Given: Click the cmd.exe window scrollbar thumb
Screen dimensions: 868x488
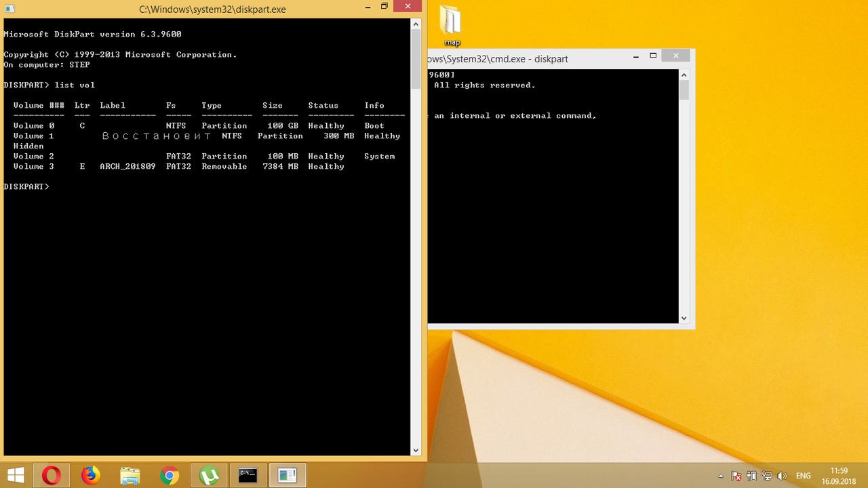Looking at the screenshot, I should click(x=684, y=90).
